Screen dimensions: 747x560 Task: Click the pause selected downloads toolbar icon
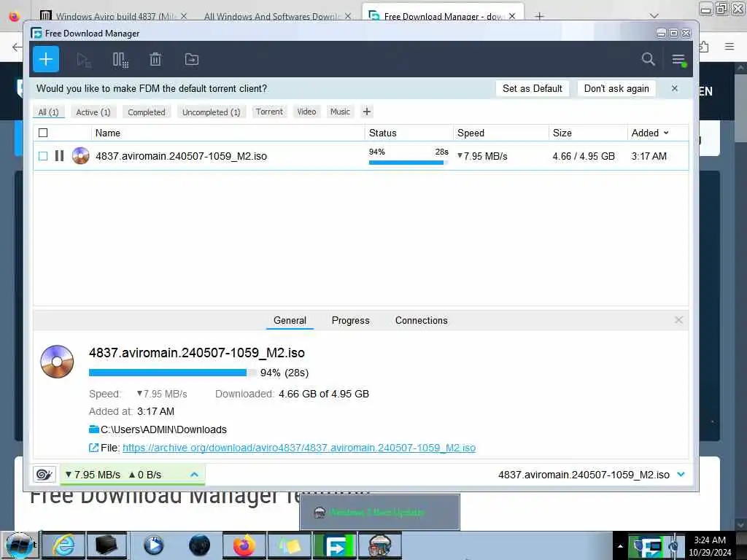(x=120, y=60)
